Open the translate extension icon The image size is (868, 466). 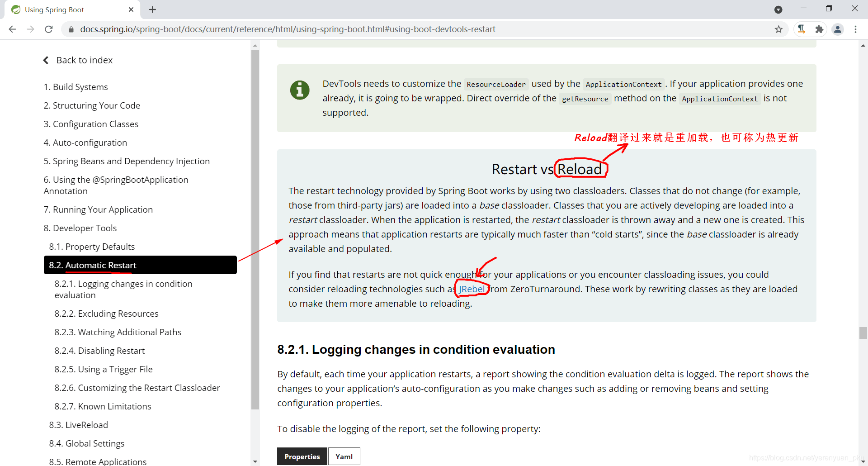[802, 29]
